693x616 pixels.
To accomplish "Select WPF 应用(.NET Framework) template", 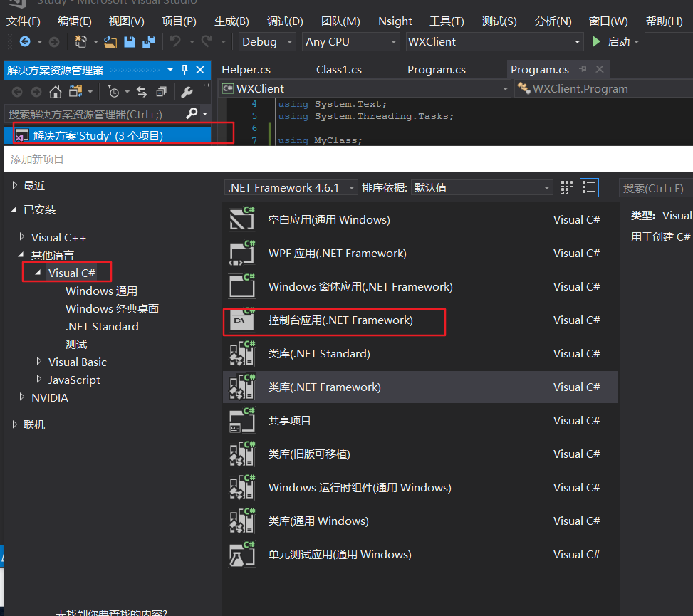I will point(420,254).
